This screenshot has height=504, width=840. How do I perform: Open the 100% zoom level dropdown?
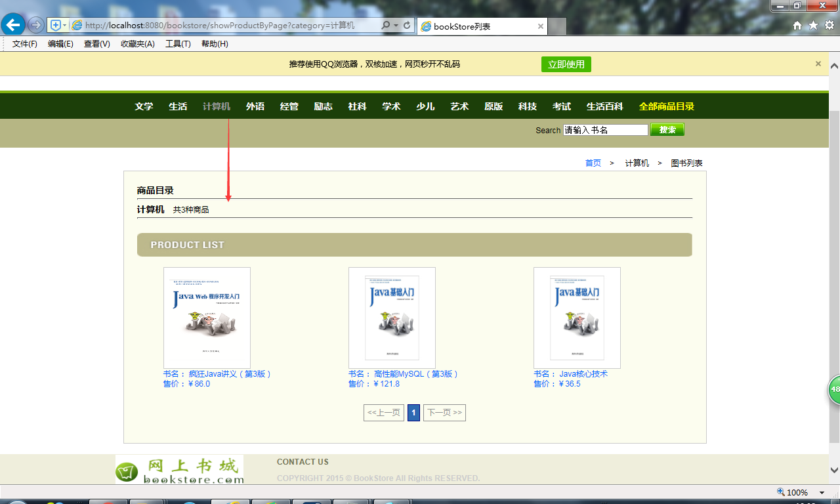point(822,493)
